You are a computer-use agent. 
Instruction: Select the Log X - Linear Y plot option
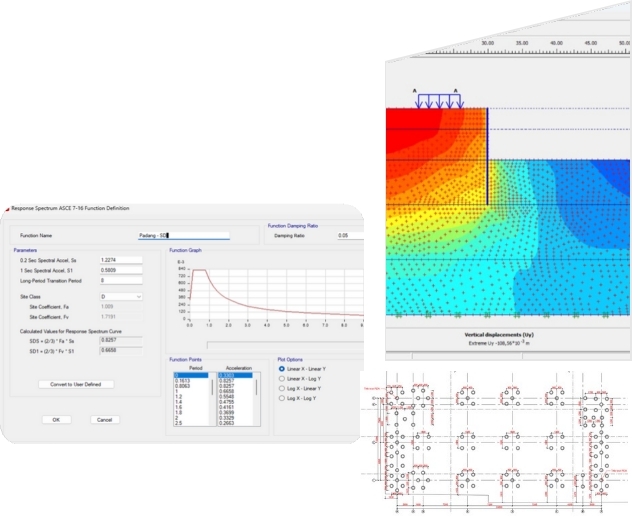coord(282,386)
